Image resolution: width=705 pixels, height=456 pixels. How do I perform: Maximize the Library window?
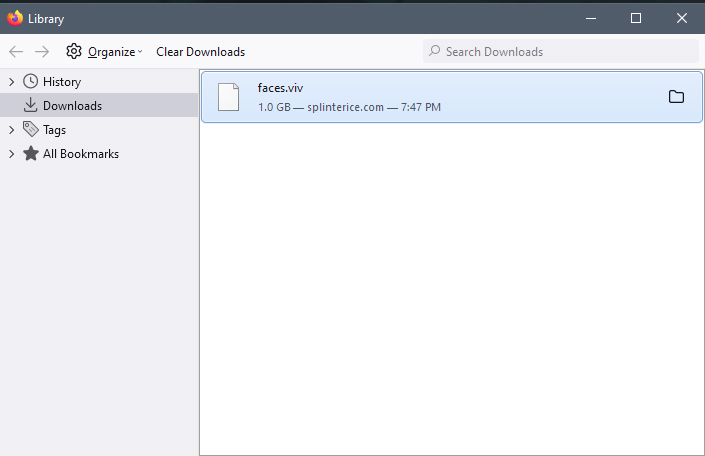pos(636,18)
